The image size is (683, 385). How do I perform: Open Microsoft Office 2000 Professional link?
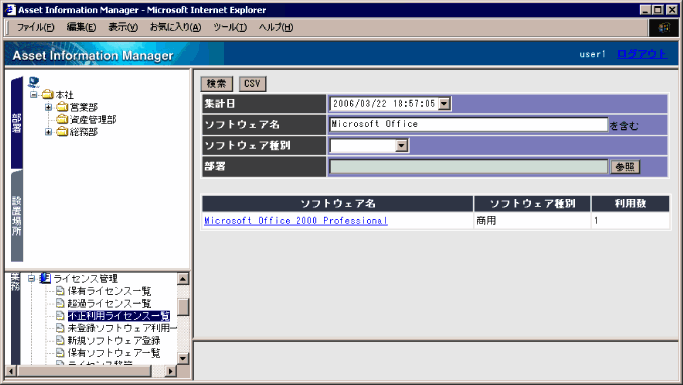tap(296, 221)
